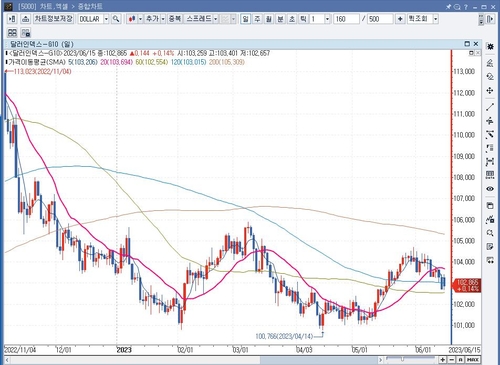Click the window copy icon below eye
The width and height of the screenshot is (500, 365).
coord(490,206)
